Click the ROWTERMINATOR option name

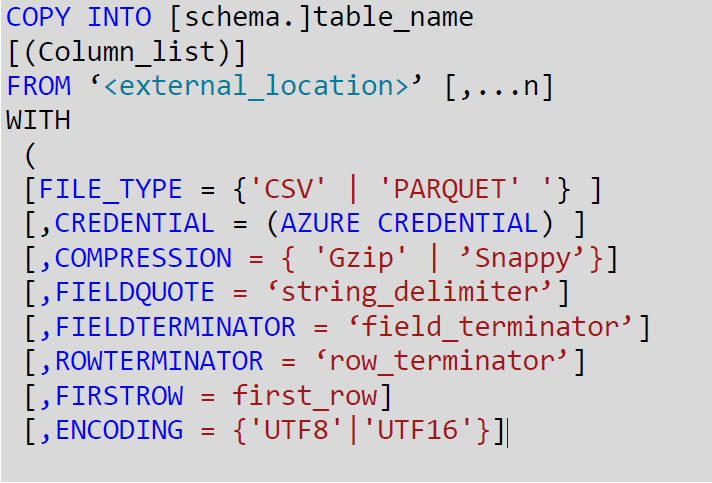[159, 362]
